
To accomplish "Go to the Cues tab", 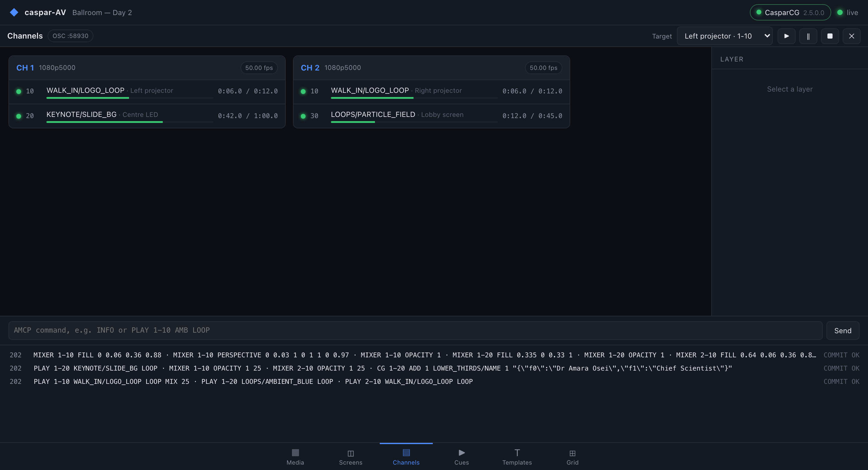I will (x=461, y=457).
